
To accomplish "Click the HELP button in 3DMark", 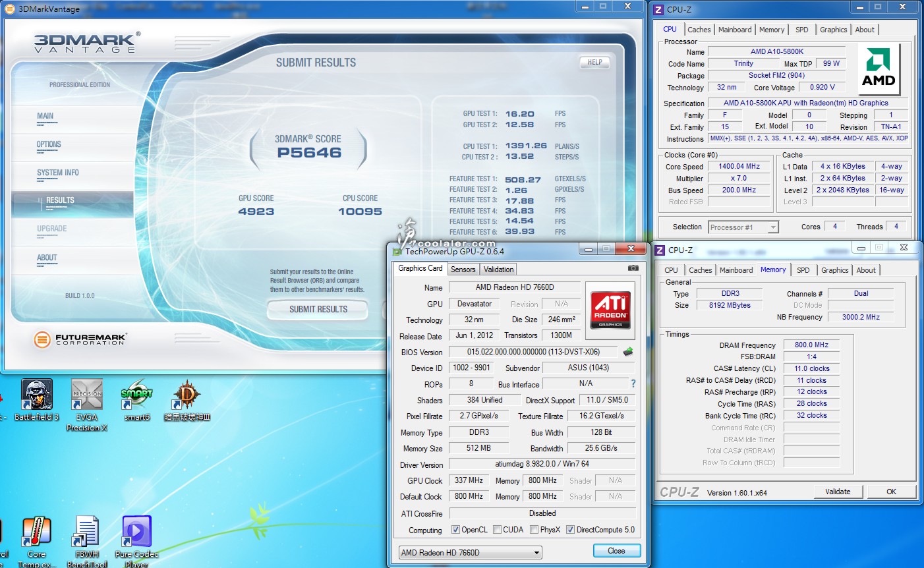I will coord(594,63).
